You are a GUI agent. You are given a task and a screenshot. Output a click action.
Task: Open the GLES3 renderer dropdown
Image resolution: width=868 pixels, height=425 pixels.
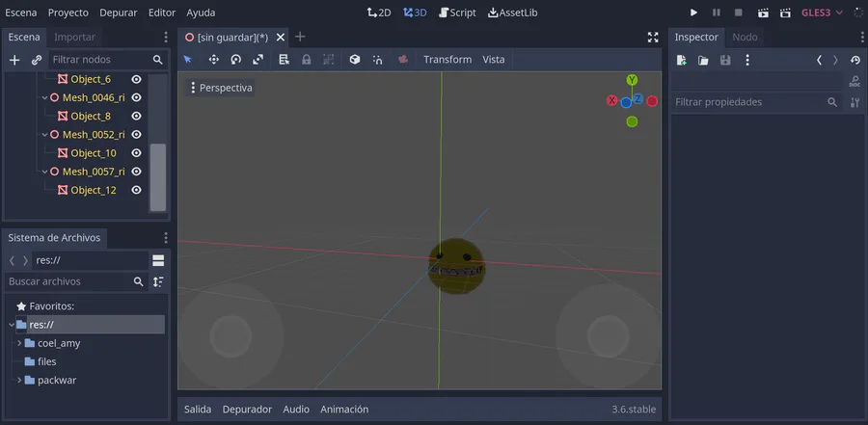823,13
